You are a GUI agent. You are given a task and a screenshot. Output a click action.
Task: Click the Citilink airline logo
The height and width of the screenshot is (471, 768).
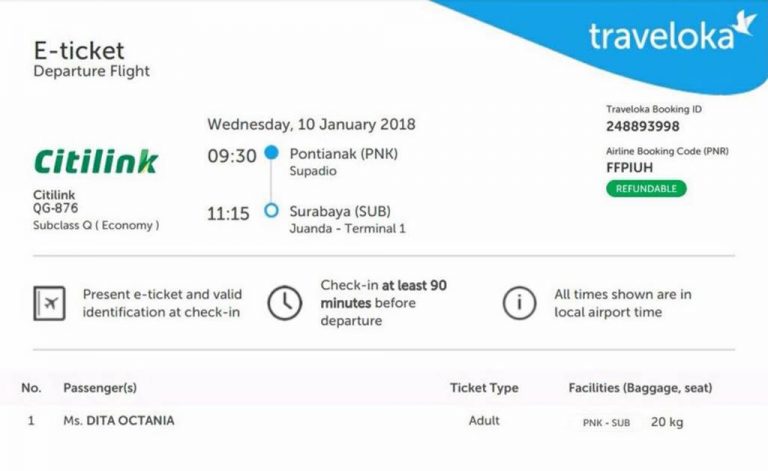pos(96,161)
